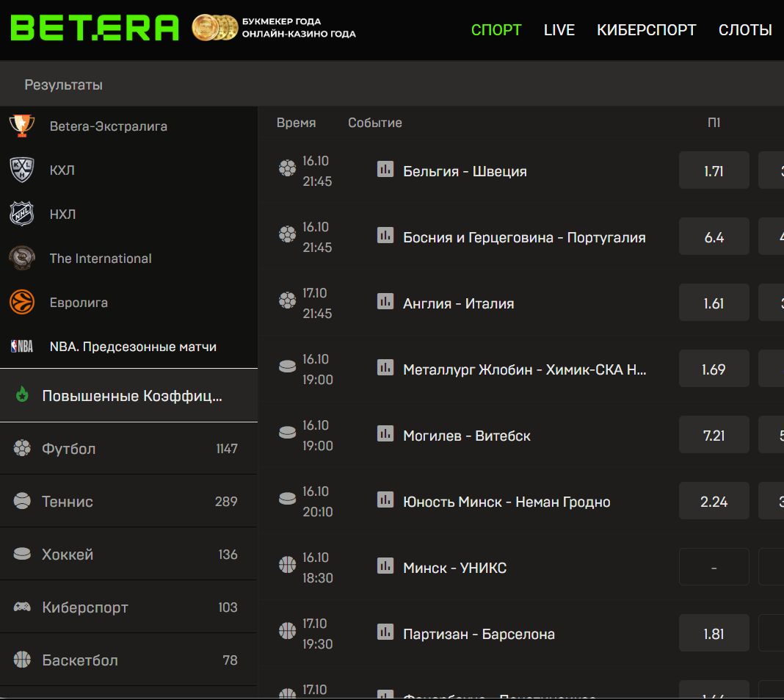Select Повышенные Коэффициенты category

tap(128, 395)
